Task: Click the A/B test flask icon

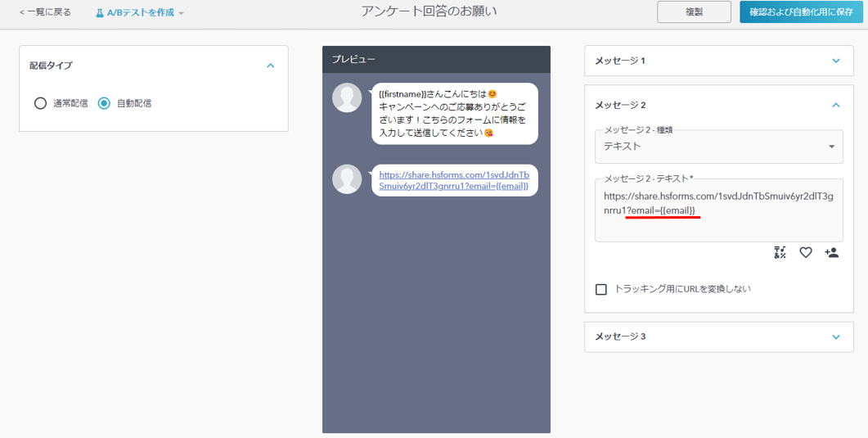Action: tap(100, 13)
